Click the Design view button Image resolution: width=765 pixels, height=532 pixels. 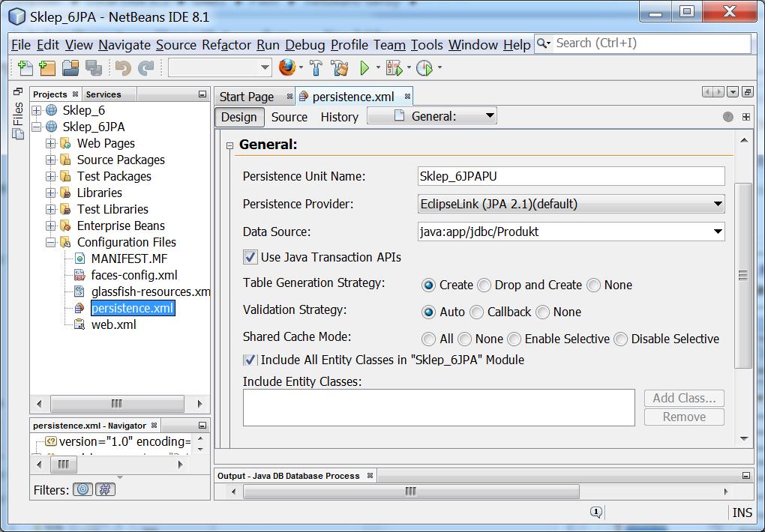point(239,117)
